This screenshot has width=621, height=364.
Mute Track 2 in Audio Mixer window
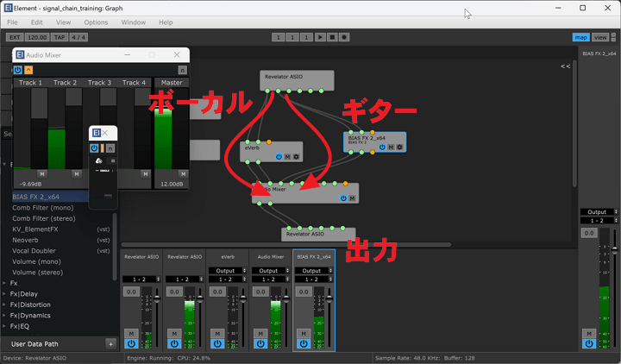coord(77,174)
